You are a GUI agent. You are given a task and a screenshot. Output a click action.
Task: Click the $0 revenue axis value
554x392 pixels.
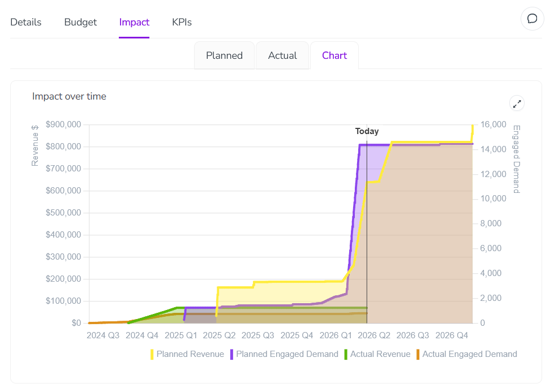point(76,323)
